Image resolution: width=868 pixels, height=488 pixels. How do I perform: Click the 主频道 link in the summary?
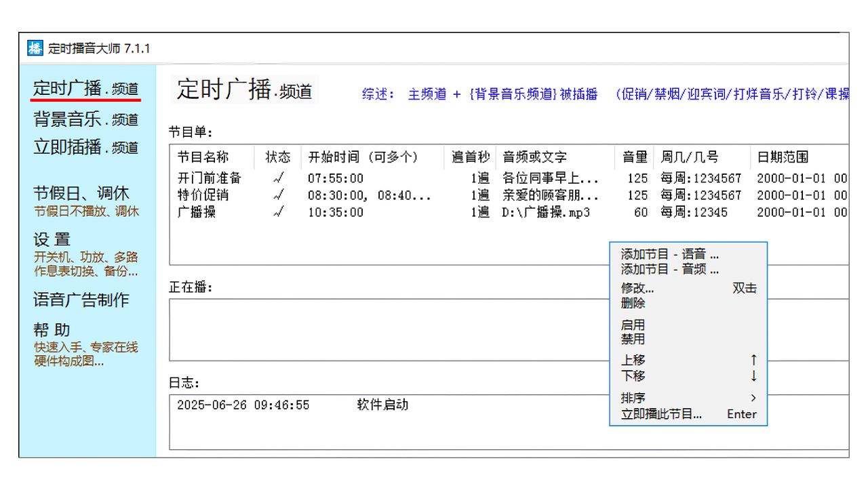click(x=427, y=94)
